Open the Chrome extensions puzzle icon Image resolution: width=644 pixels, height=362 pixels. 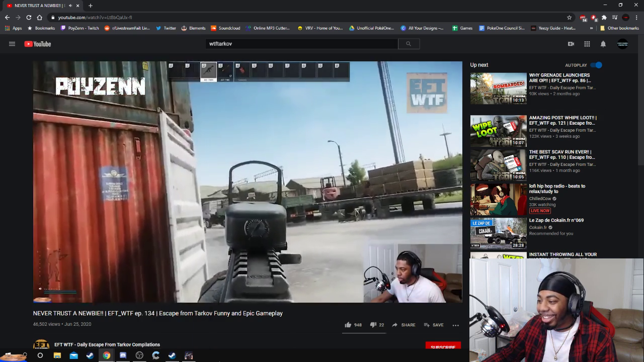604,17
